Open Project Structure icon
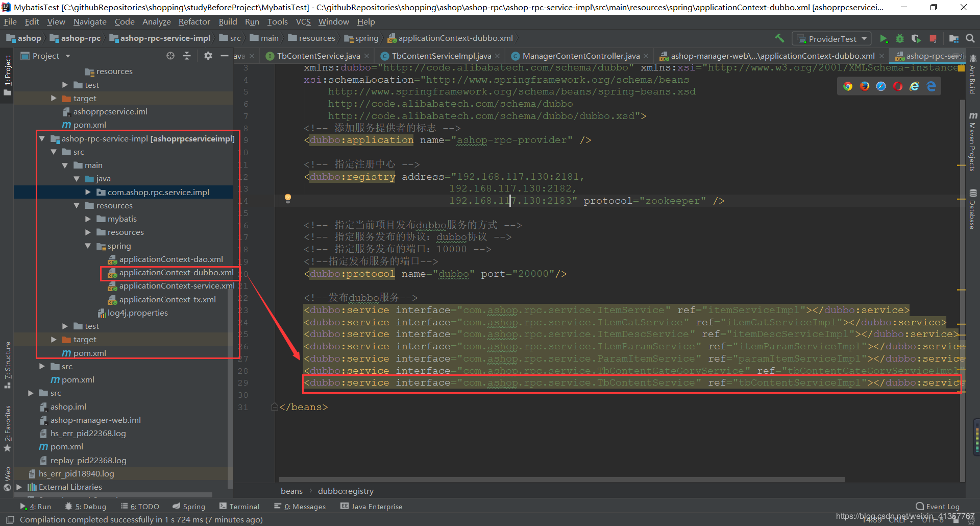Screen dimensions: 980x526 pos(953,39)
